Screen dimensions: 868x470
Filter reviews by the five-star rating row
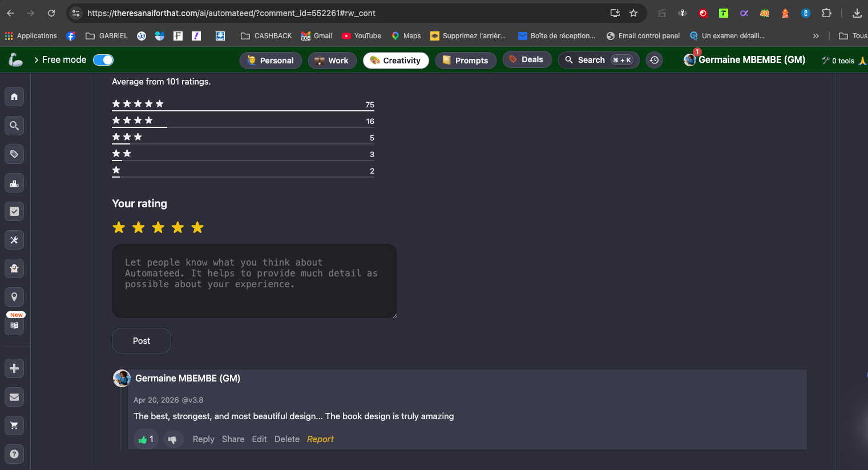243,105
